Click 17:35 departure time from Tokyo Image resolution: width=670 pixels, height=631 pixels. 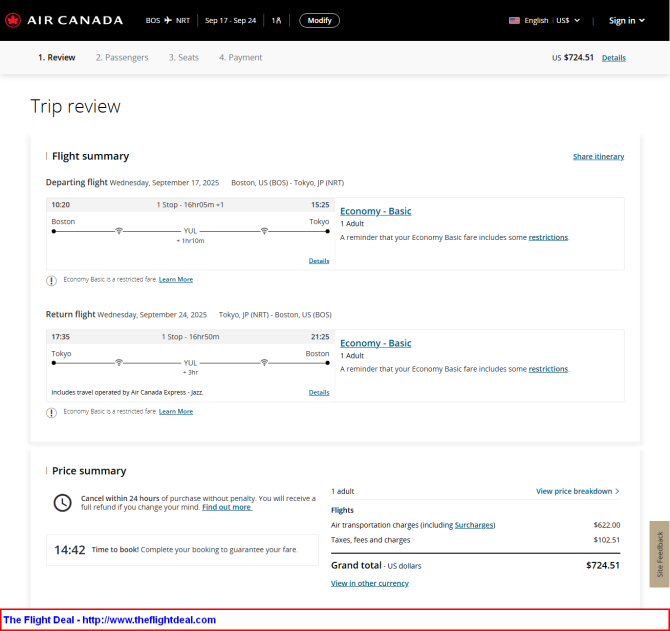pos(60,337)
